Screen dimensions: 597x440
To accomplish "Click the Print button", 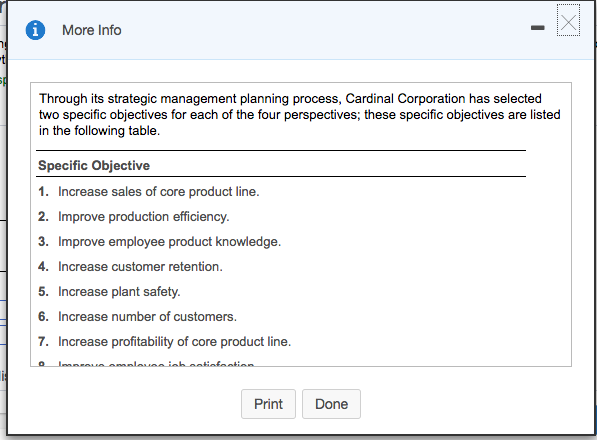I will pos(268,404).
